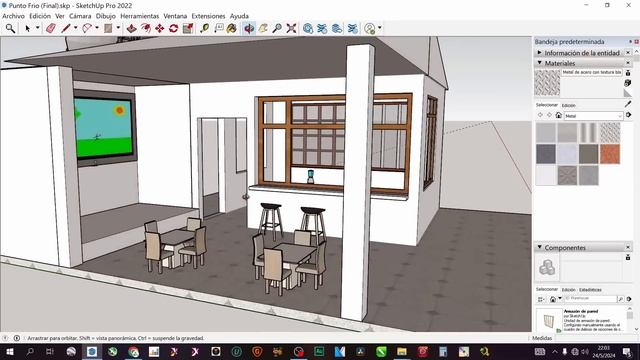Activate the Scale tool
The image size is (640, 360).
tap(188, 28)
